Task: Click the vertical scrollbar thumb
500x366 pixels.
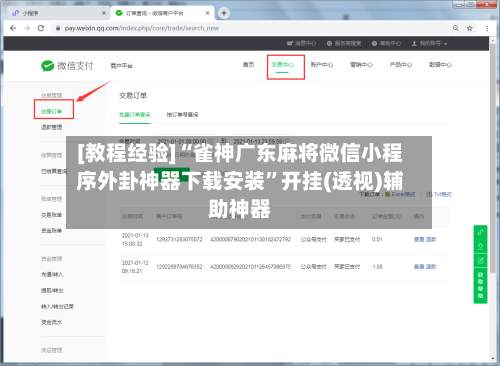Action: coord(493,158)
